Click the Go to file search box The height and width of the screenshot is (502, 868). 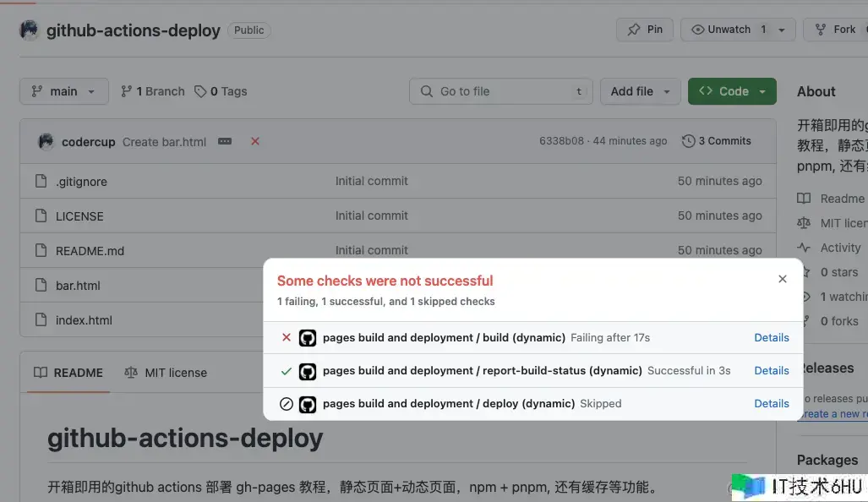tap(501, 91)
